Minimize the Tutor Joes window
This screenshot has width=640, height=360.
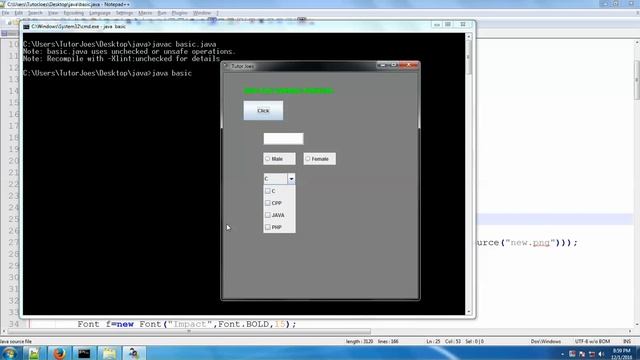(382, 65)
